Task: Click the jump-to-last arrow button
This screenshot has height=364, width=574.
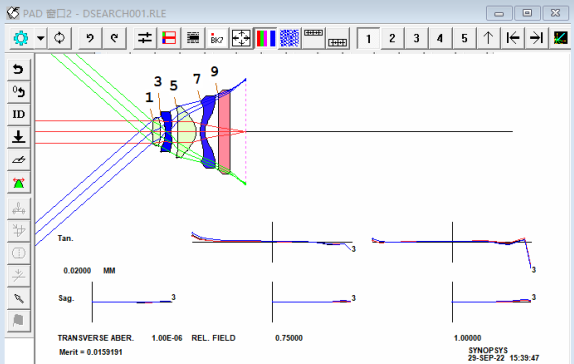Action: 536,38
